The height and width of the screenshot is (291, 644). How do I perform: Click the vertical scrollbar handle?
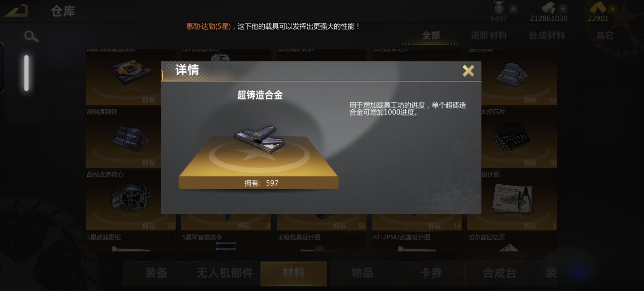click(x=26, y=73)
